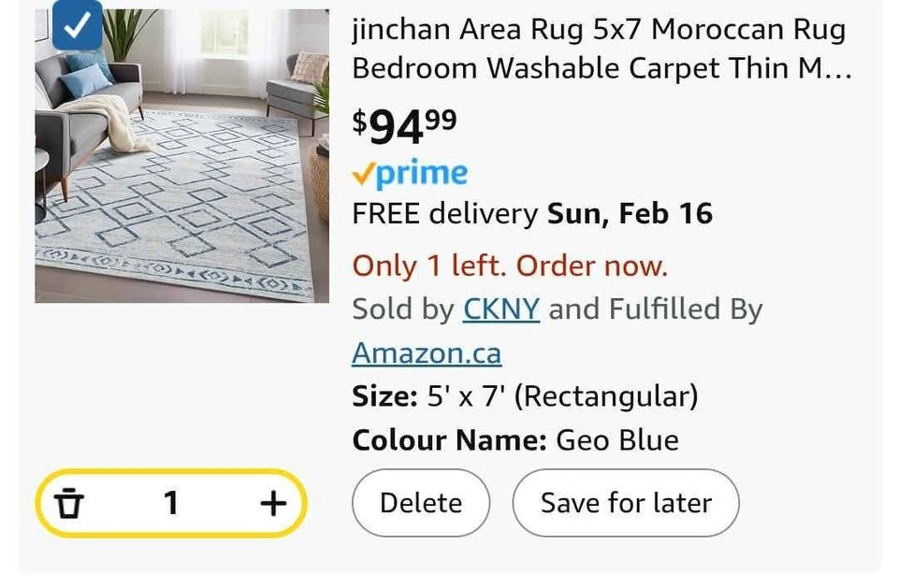The width and height of the screenshot is (898, 588).
Task: Click the FREE delivery Sun, Feb 16 text
Action: pyautogui.click(x=531, y=214)
